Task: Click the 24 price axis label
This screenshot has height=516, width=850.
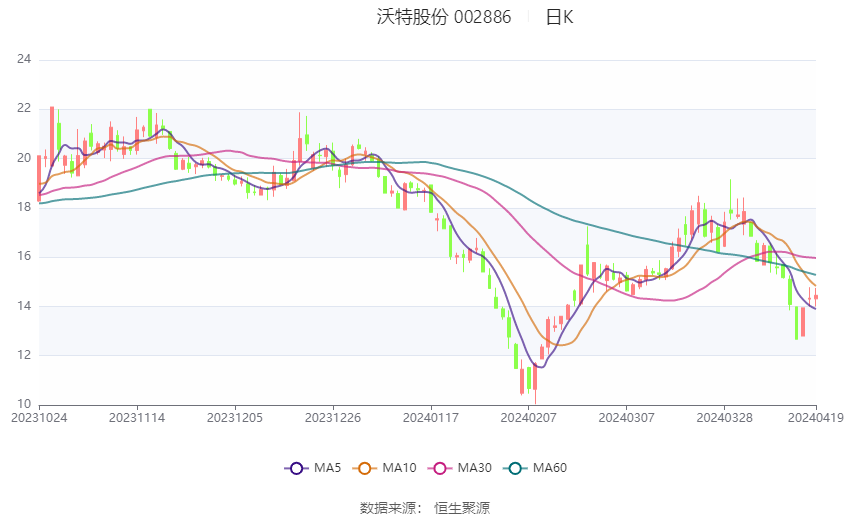Action: point(24,59)
